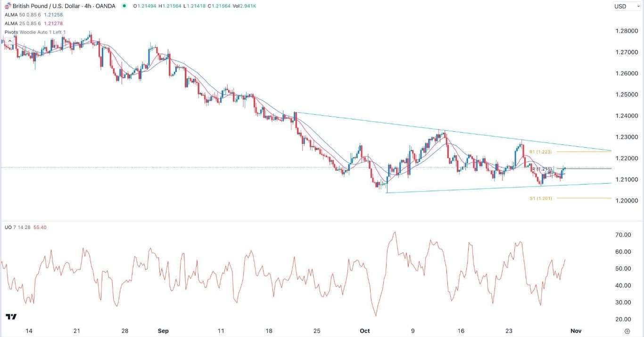Click the R1 (1.223) pivot label
Image resolution: width=644 pixels, height=337 pixels.
(x=540, y=152)
